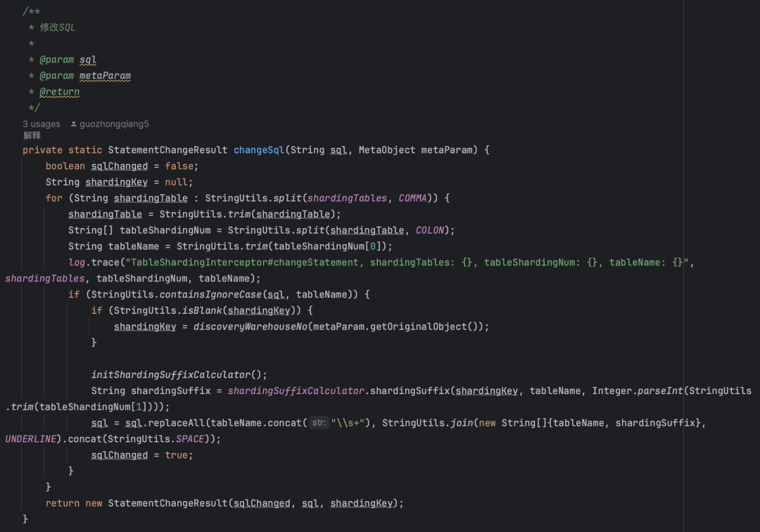Screen dimensions: 760x532
Task: Click the return keyword on the final statement
Action: (x=63, y=503)
